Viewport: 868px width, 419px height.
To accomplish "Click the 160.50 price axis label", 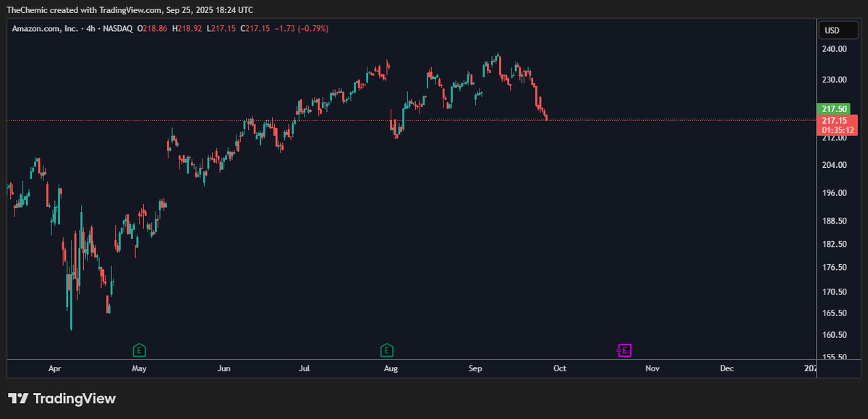I will [x=835, y=334].
